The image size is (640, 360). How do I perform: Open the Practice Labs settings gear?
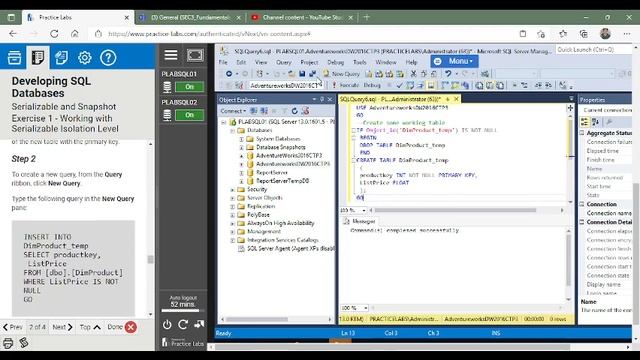pos(84,58)
